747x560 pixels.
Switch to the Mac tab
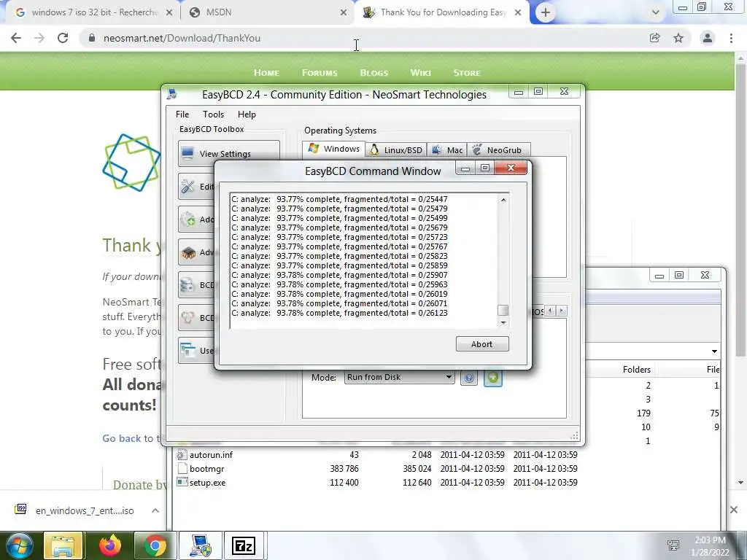pyautogui.click(x=447, y=150)
